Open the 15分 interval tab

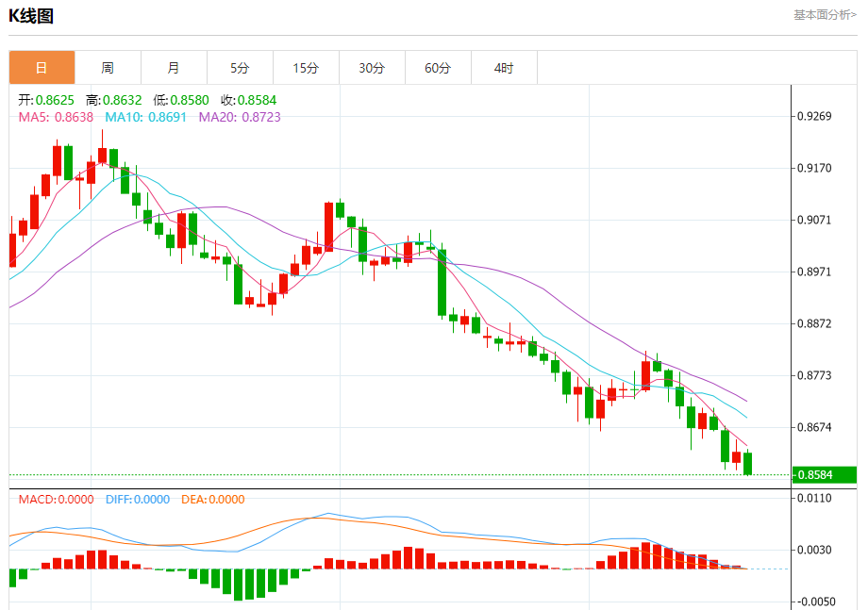(306, 68)
